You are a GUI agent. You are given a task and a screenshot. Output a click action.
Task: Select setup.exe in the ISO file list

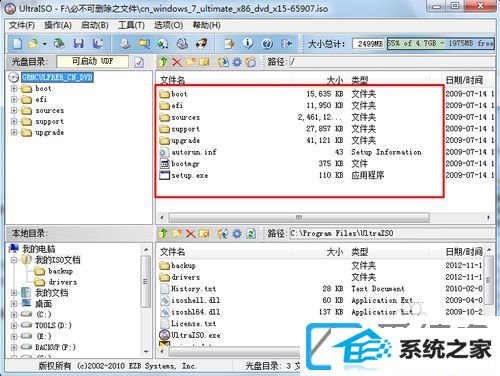tap(190, 175)
